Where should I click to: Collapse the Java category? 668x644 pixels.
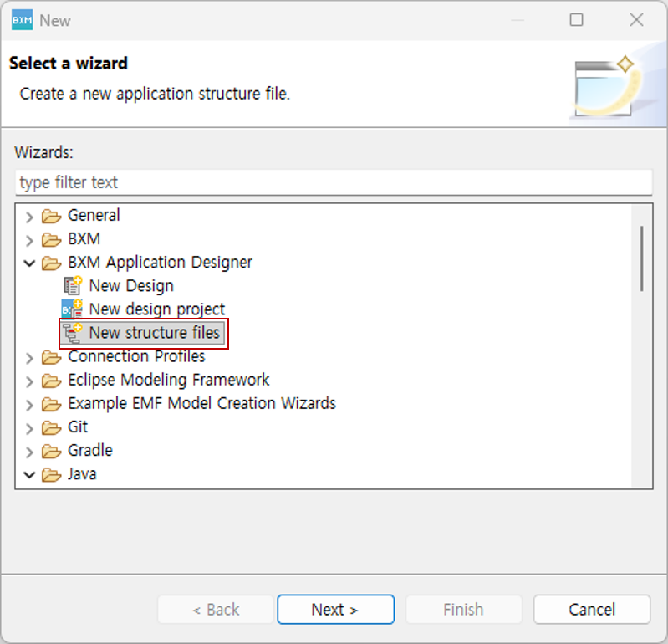(x=30, y=475)
